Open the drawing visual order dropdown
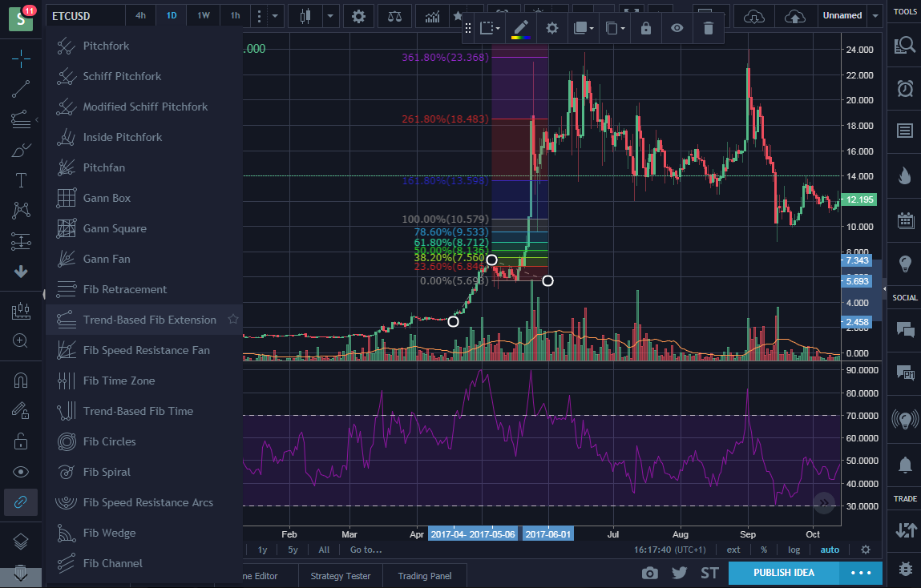 [x=584, y=28]
